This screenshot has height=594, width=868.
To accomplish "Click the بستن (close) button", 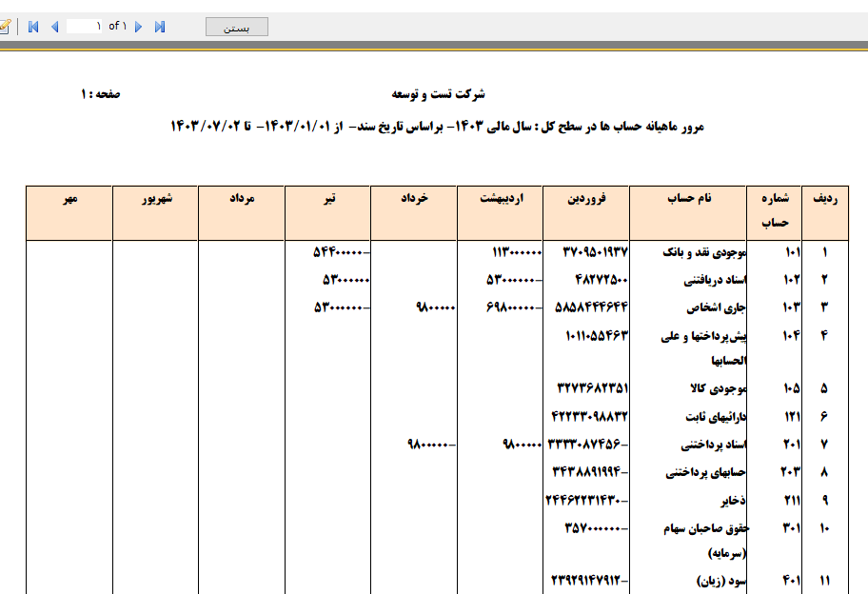I will coord(237,27).
